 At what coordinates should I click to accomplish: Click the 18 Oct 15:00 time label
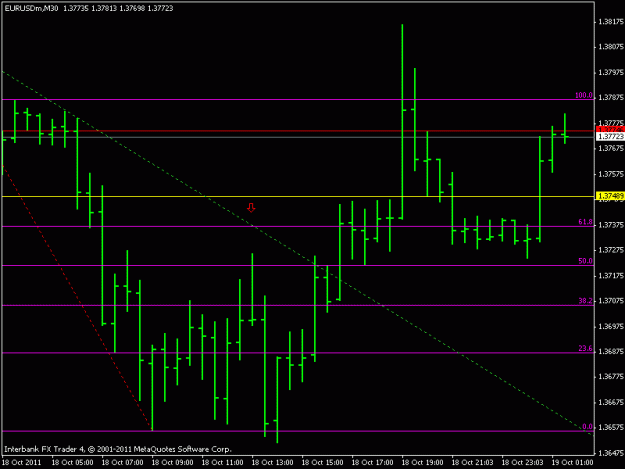(x=322, y=463)
